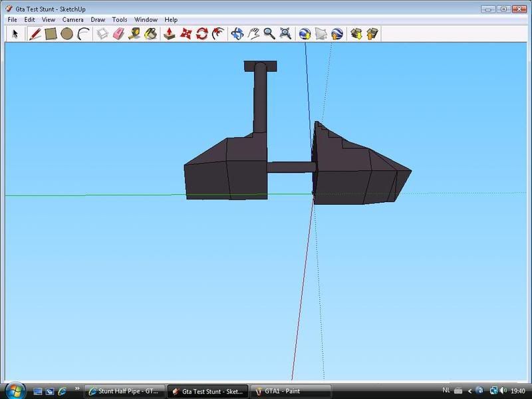Open the Camera menu

coord(73,20)
